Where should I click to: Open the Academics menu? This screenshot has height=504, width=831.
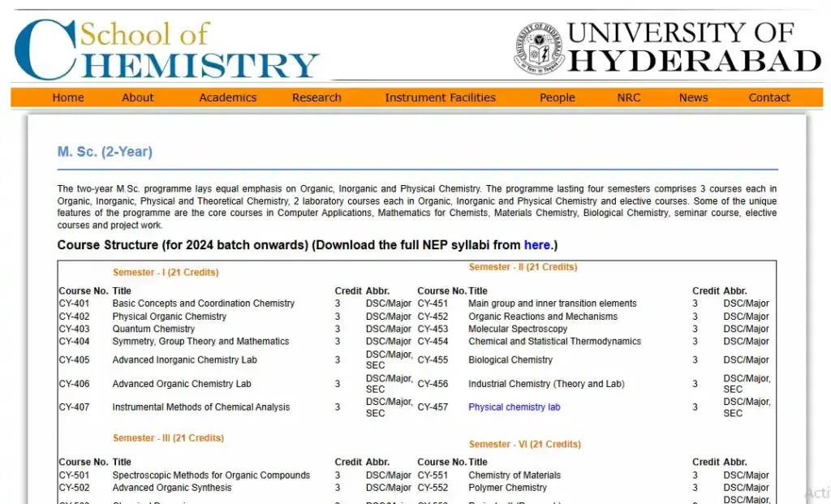(227, 97)
